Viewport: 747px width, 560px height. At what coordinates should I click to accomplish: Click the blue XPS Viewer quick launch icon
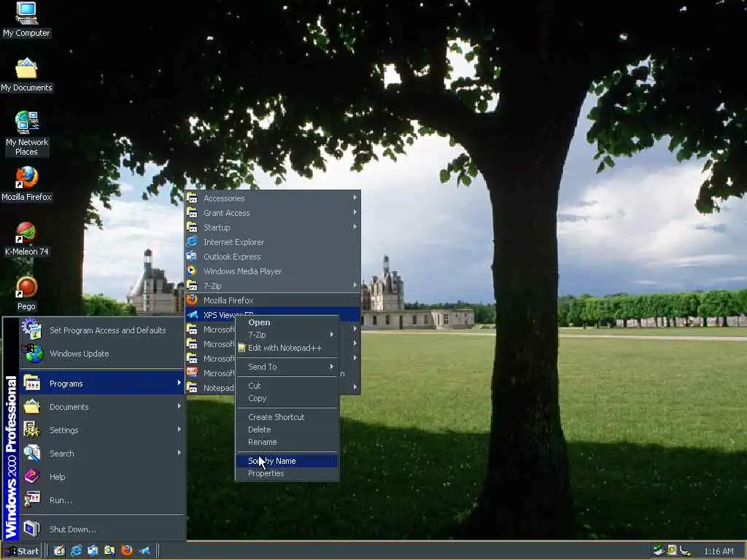(144, 551)
